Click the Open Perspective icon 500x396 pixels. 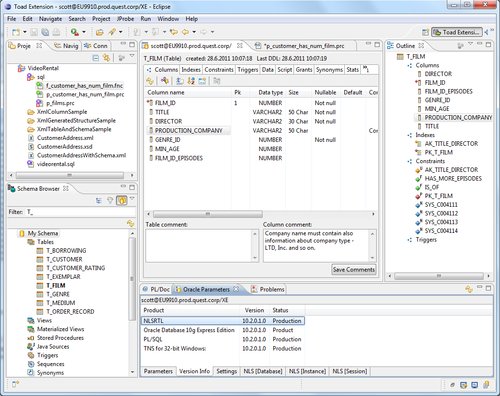coord(425,32)
